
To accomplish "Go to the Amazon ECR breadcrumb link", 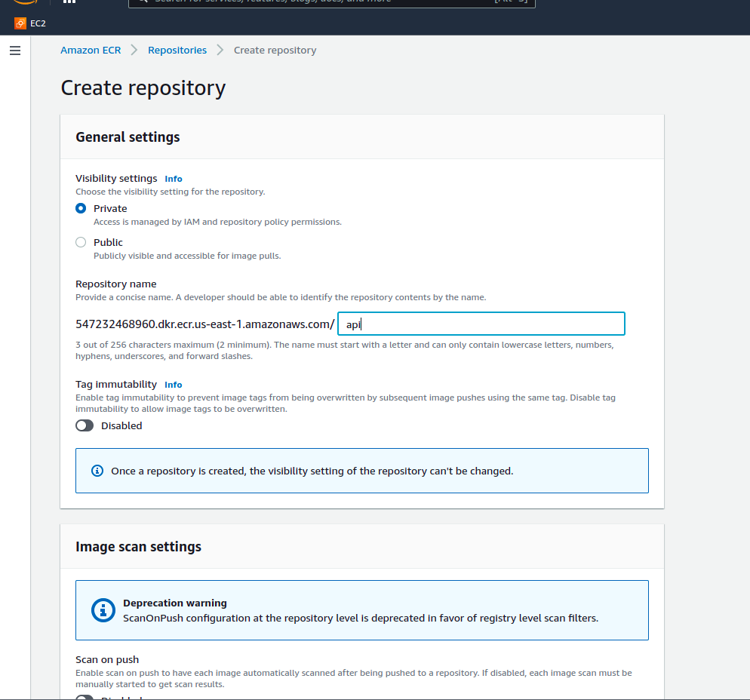I will click(91, 50).
